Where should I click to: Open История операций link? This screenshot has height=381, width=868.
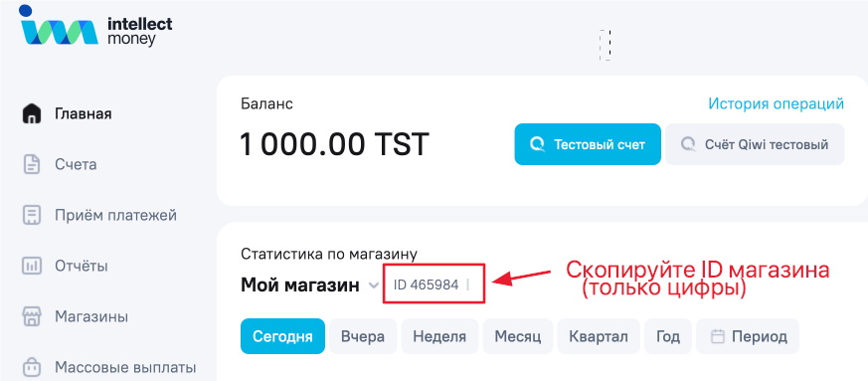[x=777, y=103]
